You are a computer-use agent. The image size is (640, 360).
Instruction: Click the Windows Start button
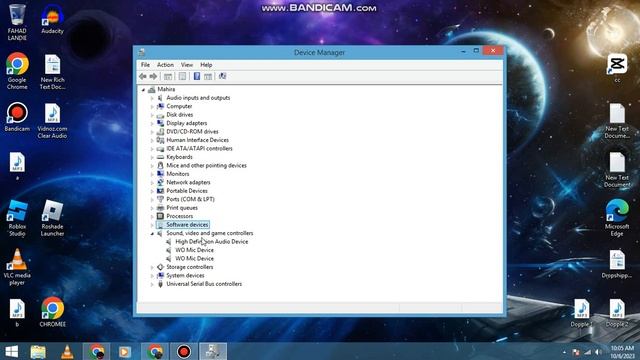coord(11,351)
